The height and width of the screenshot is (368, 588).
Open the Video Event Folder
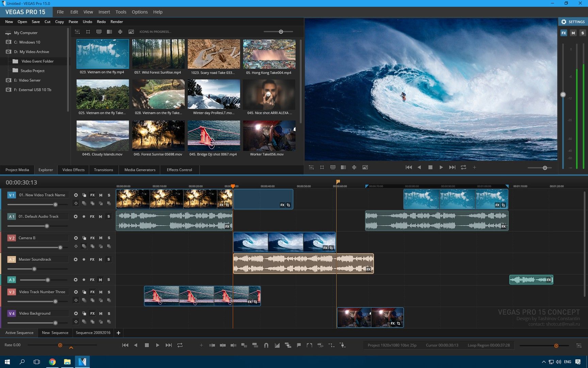[37, 61]
